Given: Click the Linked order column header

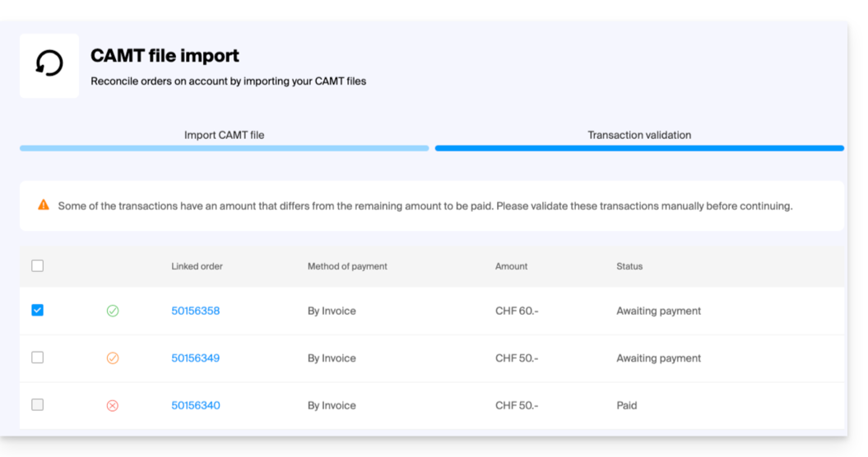Looking at the screenshot, I should pos(197,266).
